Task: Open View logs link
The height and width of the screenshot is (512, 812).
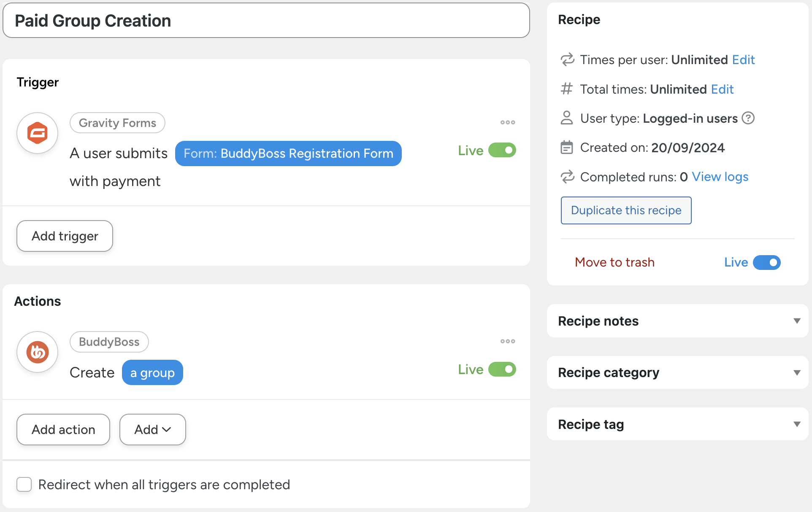Action: point(720,177)
